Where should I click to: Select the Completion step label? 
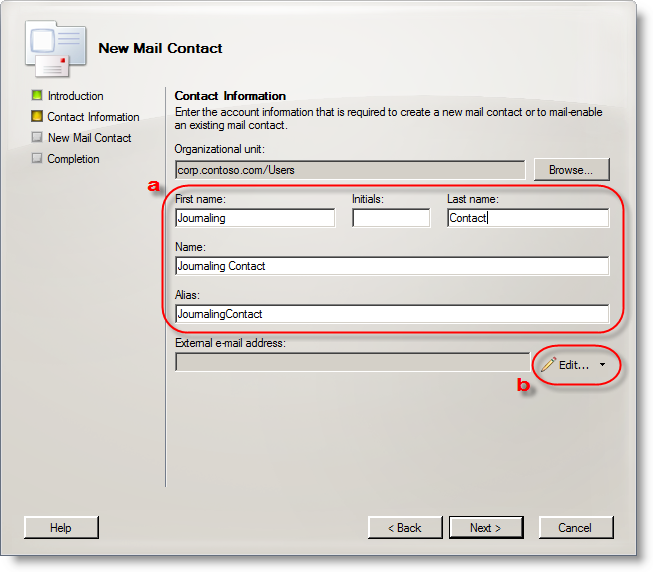point(73,159)
